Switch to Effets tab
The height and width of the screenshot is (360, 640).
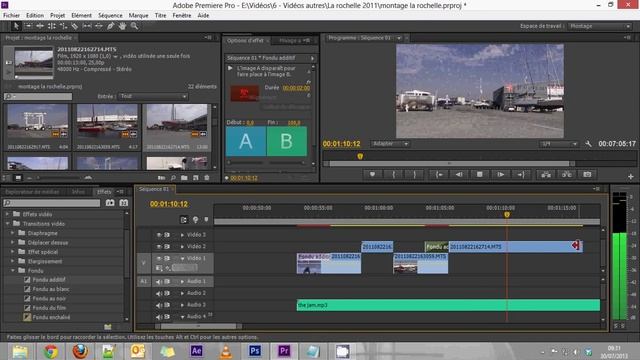pos(104,191)
